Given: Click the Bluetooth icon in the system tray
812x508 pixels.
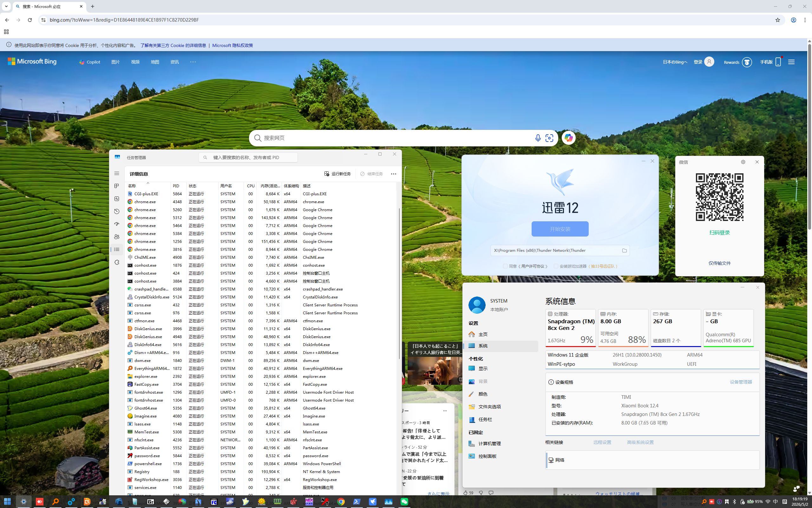Looking at the screenshot, I should click(735, 502).
